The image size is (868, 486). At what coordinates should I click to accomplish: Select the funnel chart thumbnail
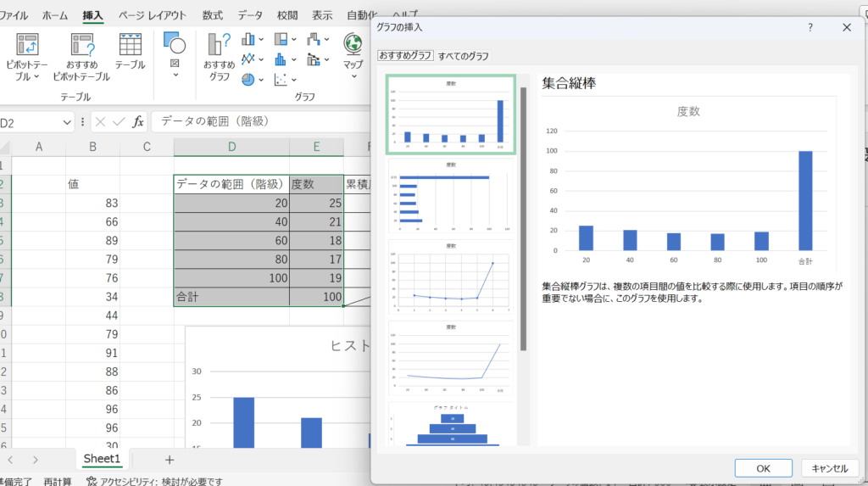coord(451,424)
